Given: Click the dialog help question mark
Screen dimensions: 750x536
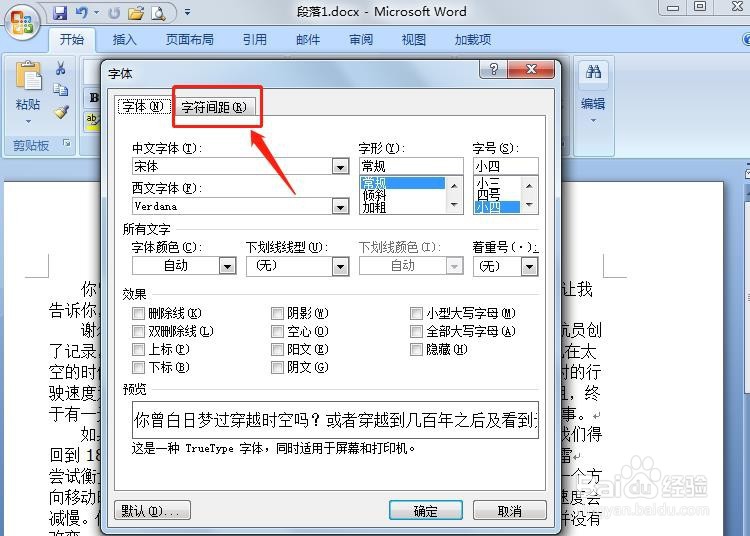Looking at the screenshot, I should [494, 69].
